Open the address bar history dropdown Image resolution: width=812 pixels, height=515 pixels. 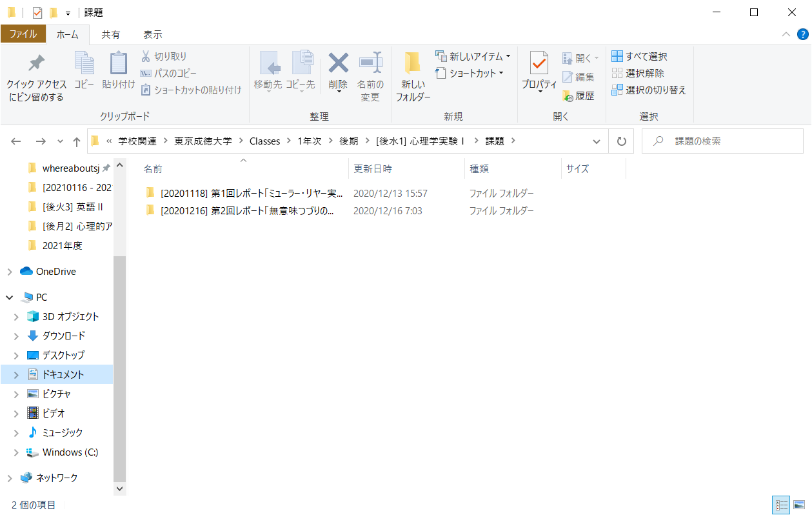597,141
